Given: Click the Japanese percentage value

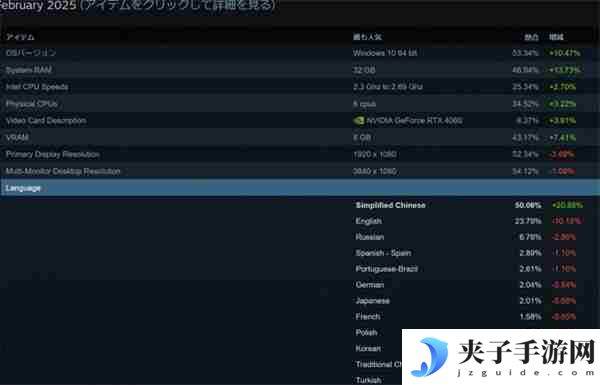Looking at the screenshot, I should pos(530,301).
